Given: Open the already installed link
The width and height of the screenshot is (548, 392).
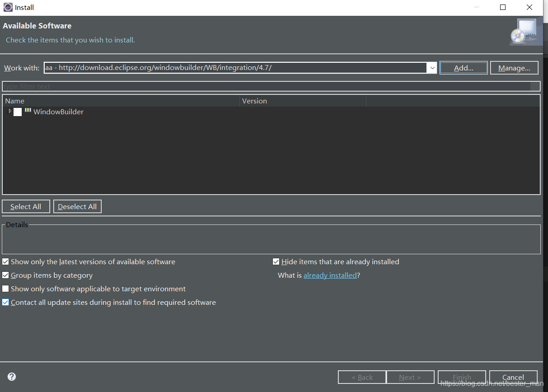Looking at the screenshot, I should (x=330, y=275).
